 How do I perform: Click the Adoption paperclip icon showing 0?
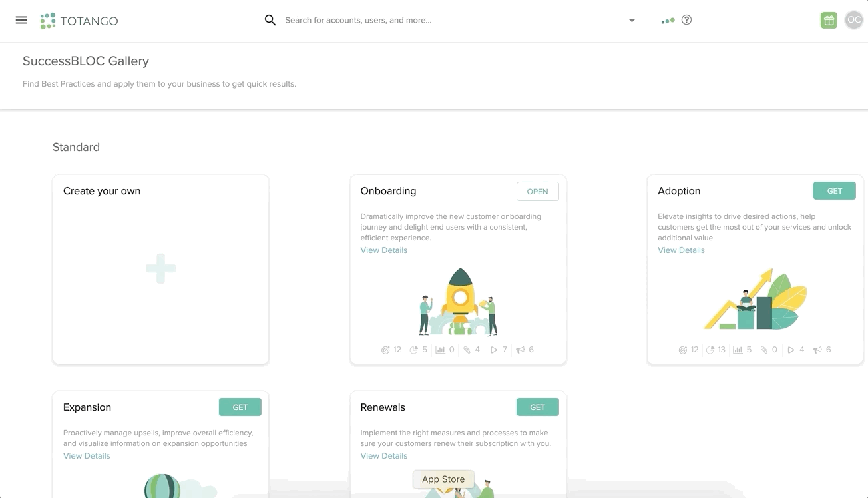point(764,350)
